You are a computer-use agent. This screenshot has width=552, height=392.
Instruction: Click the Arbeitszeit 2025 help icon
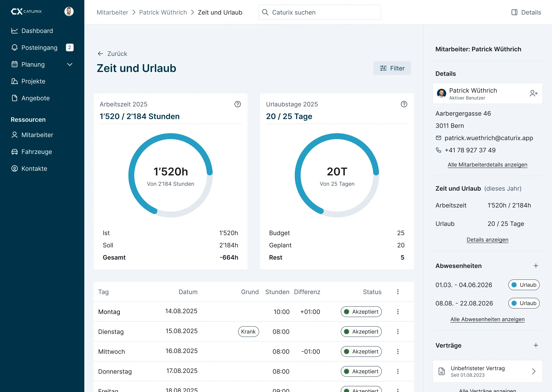click(238, 104)
